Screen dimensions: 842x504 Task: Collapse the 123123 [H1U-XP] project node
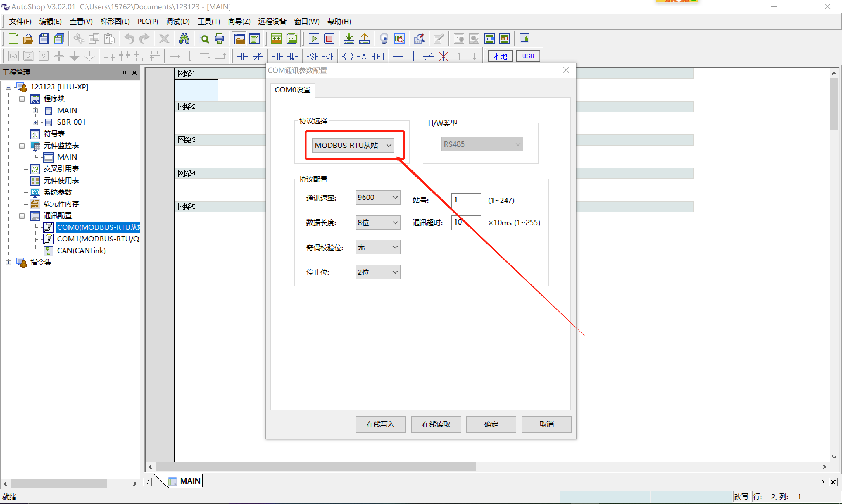coord(8,87)
